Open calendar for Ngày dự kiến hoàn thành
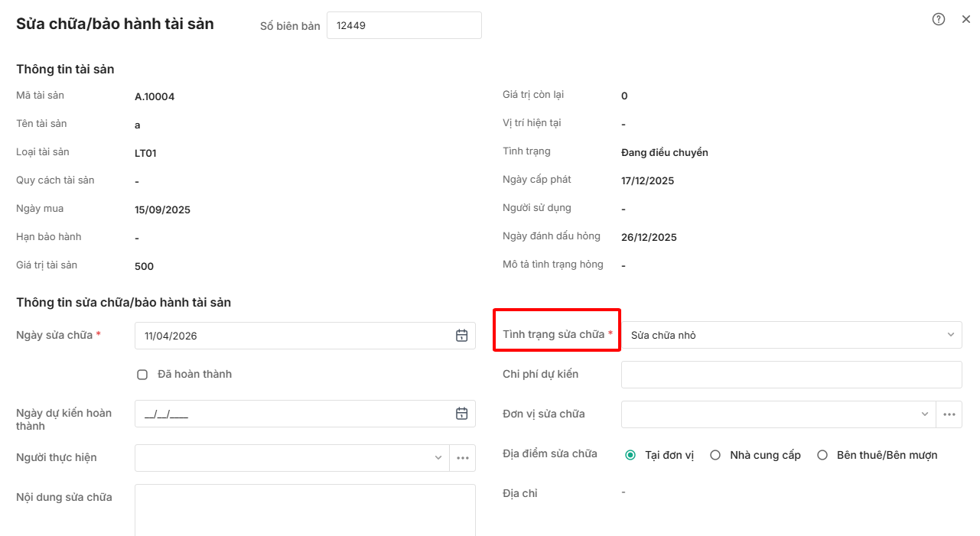The width and height of the screenshot is (980, 536). click(x=461, y=414)
